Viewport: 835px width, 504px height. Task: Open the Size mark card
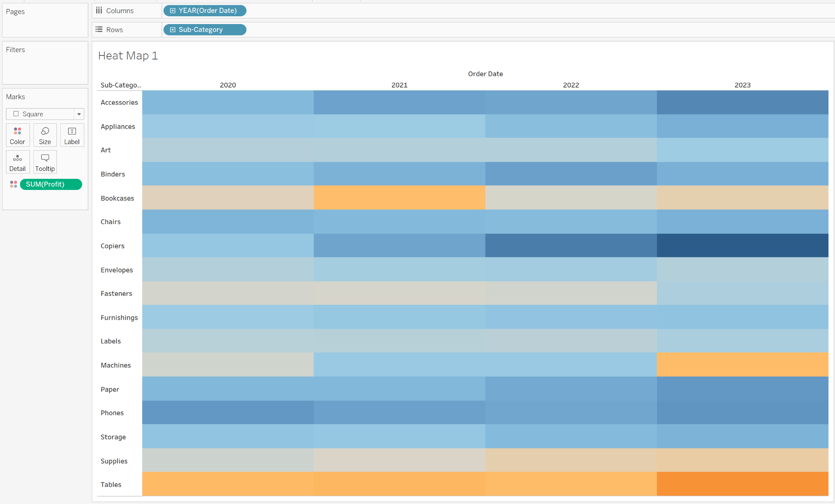(45, 135)
